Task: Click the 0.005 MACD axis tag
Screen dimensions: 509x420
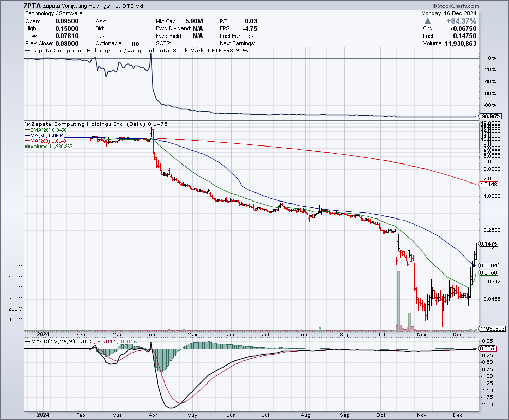Action: (x=487, y=348)
